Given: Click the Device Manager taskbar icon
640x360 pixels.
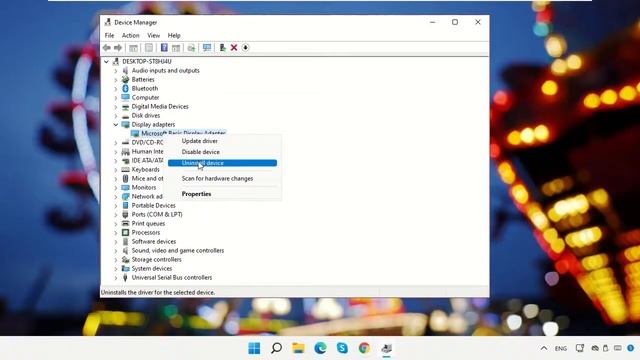Looking at the screenshot, I should point(387,348).
